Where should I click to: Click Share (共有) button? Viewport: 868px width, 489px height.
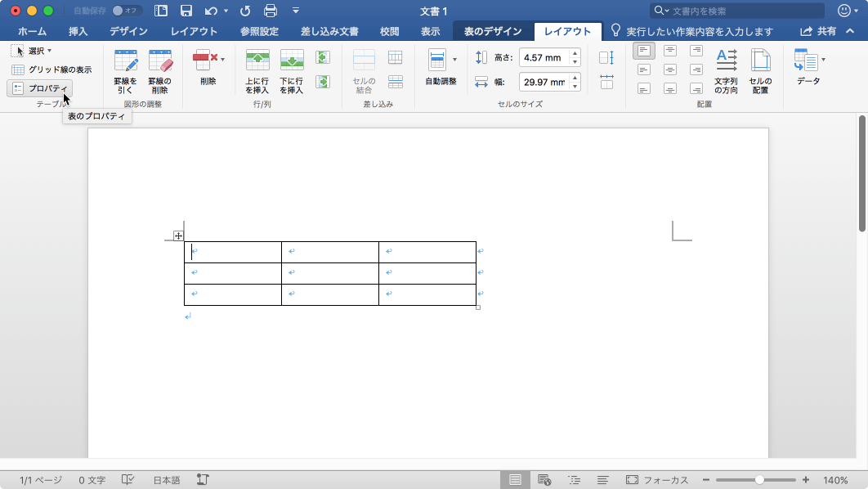tap(818, 32)
